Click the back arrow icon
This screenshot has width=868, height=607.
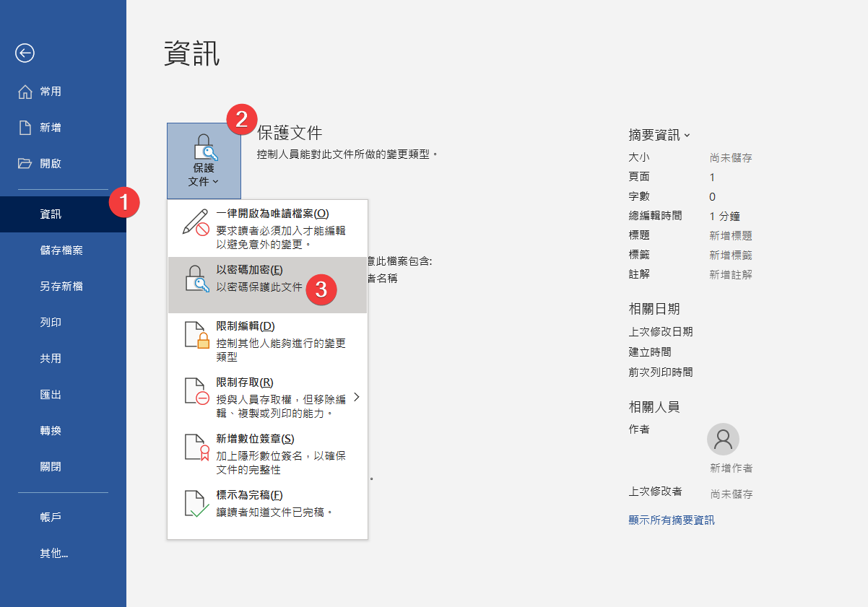click(25, 53)
